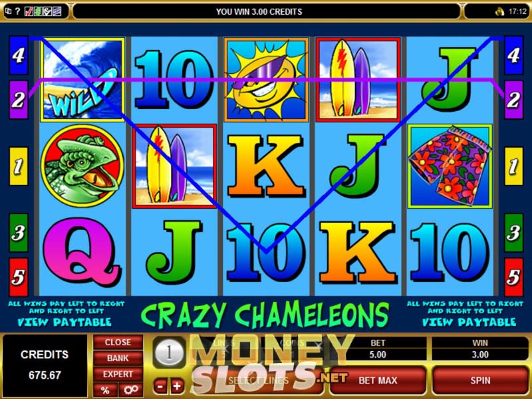Click the Wild wave symbol on the reels
Image resolution: width=532 pixels, height=399 pixels.
point(82,80)
